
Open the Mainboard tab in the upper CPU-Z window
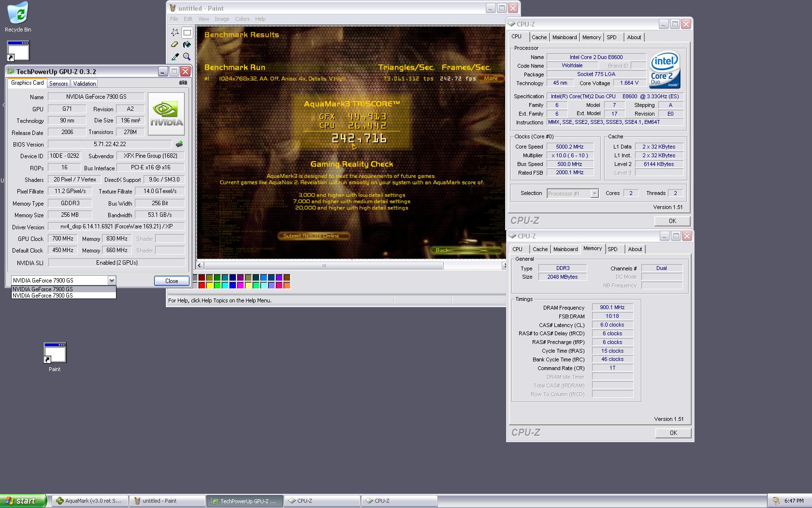point(565,37)
